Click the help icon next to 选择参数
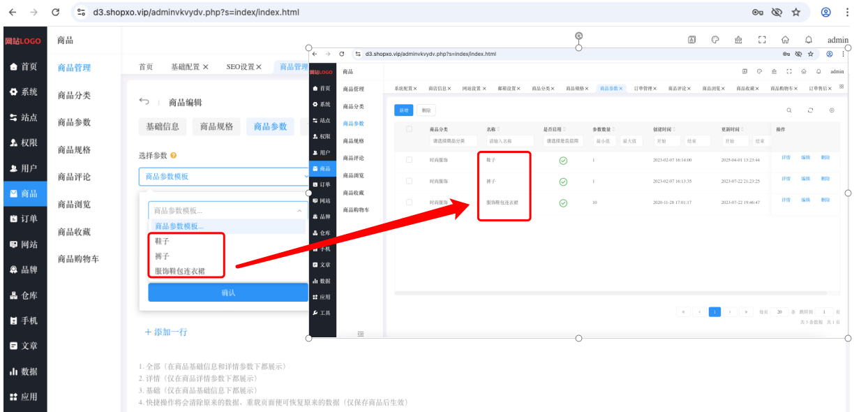 click(x=173, y=156)
